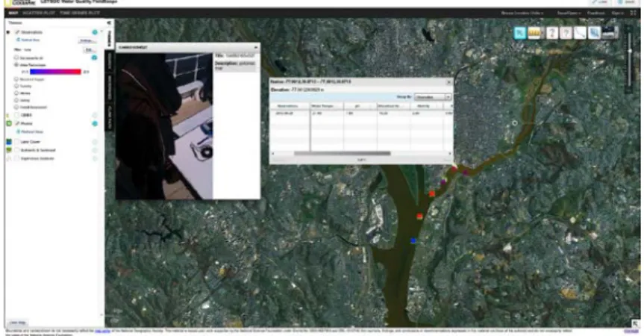
Task: Click the teal circle icon beside Observations
Action: [x=95, y=32]
